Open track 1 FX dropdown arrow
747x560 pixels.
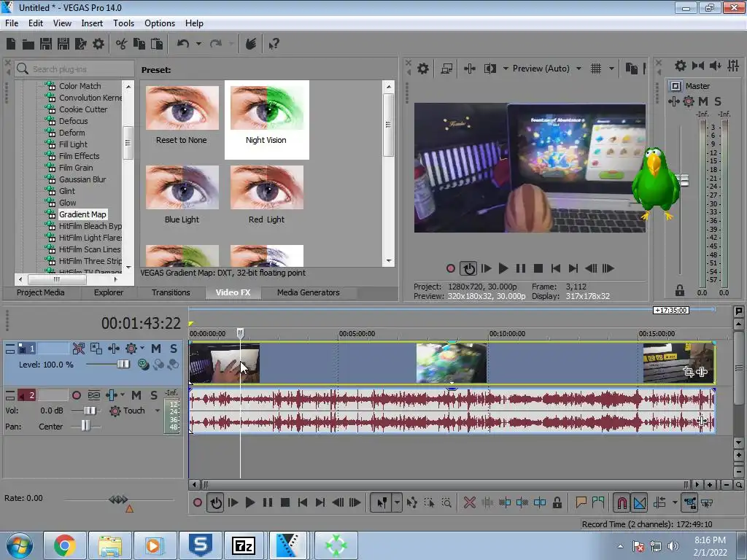142,349
